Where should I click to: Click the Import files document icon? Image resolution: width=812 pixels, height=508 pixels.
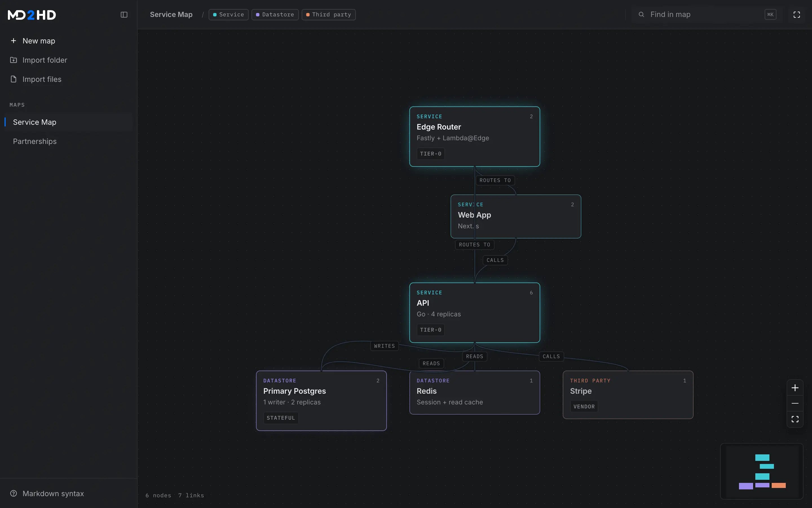[14, 79]
